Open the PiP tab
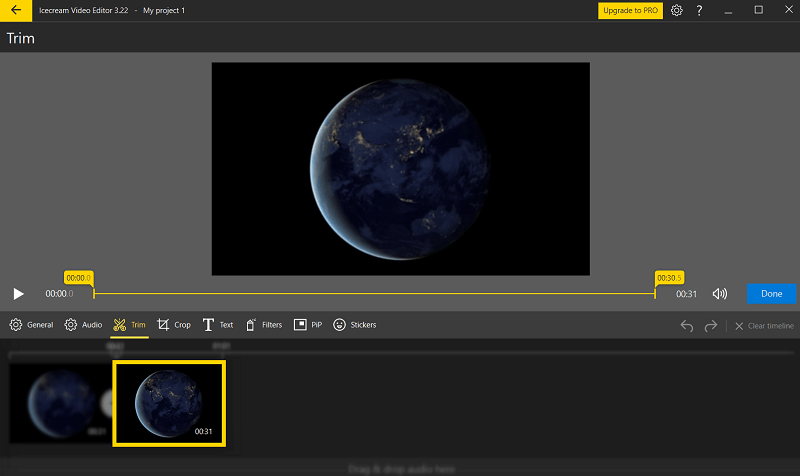Viewport: 800px width, 476px height. click(x=308, y=325)
